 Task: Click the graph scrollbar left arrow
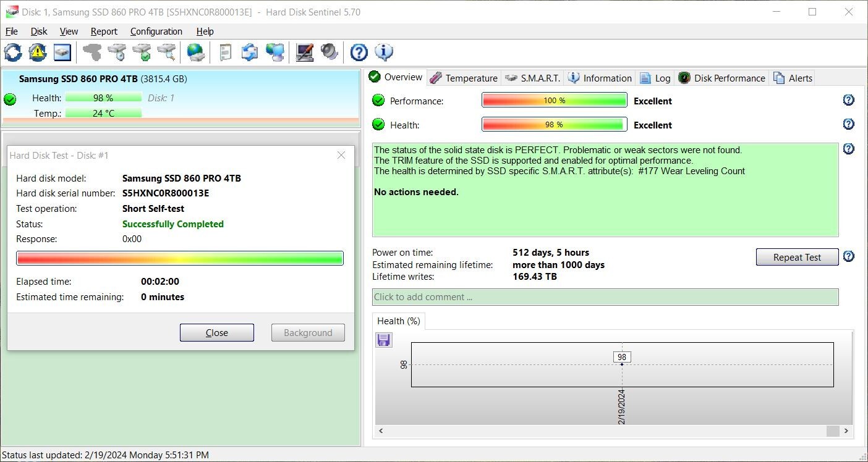381,431
